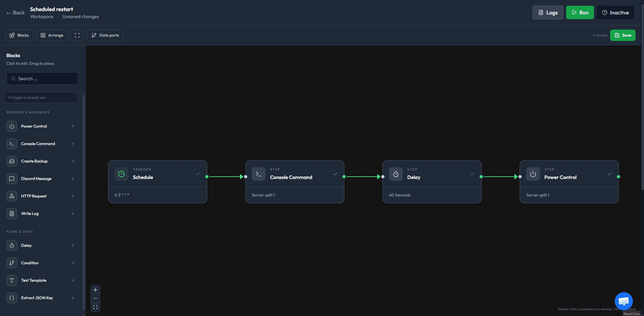The width and height of the screenshot is (644, 316).
Task: Toggle Data ports display
Action: click(x=105, y=35)
